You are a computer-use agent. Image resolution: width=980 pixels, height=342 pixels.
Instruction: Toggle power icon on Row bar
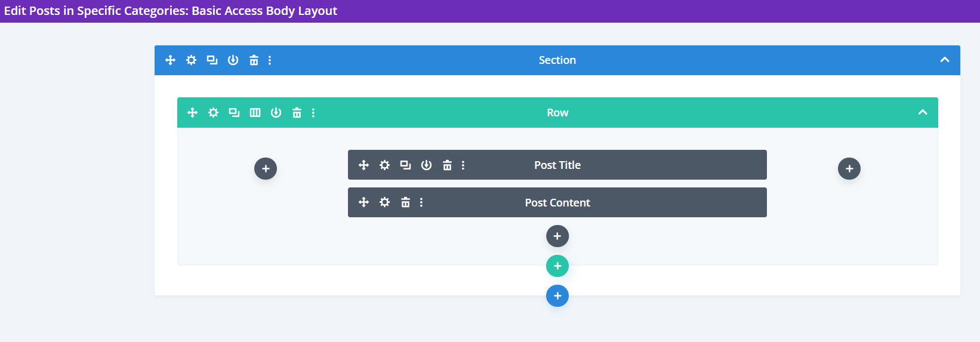click(276, 113)
